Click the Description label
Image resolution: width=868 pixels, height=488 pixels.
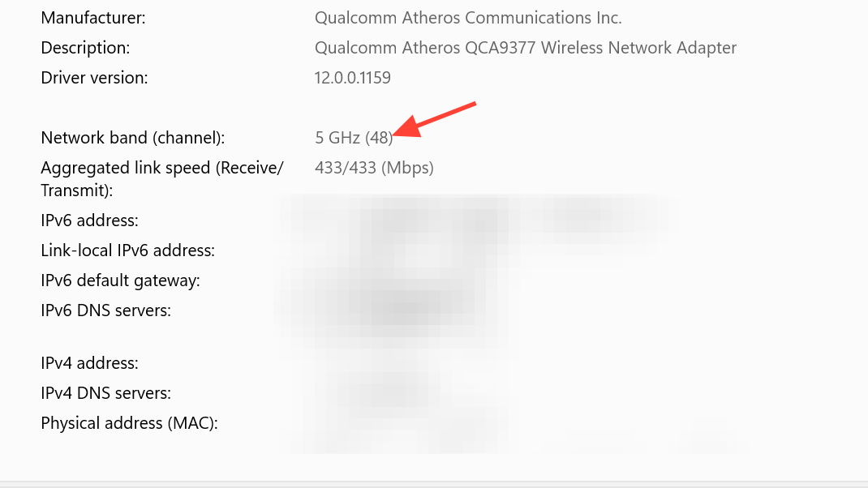pos(85,48)
